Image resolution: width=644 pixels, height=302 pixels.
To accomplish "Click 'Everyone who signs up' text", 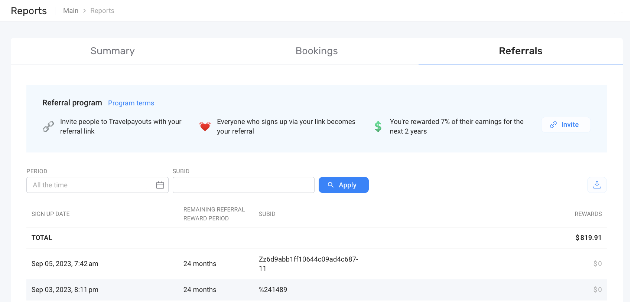I will click(x=286, y=127).
